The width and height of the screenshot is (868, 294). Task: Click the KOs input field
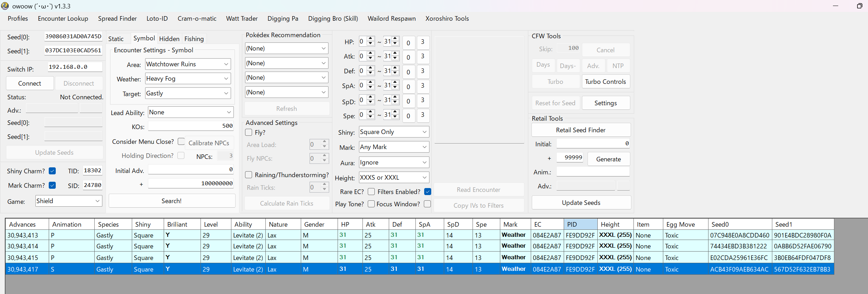(190, 126)
